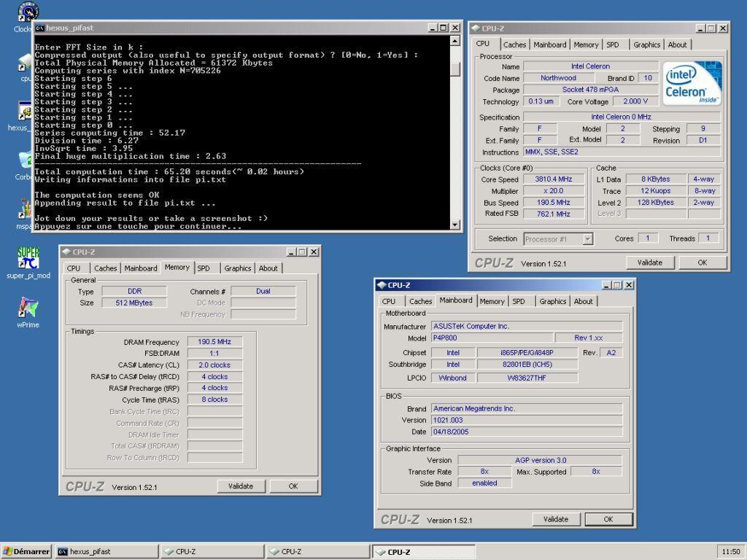Switch to Caches tab in CPU-Z memory window
This screenshot has height=560, width=747.
105,268
